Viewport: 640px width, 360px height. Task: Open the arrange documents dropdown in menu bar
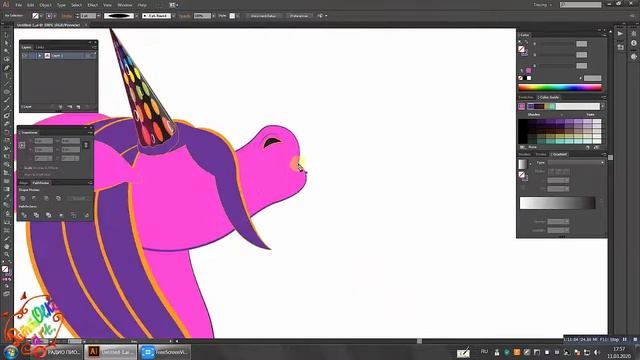[174, 5]
